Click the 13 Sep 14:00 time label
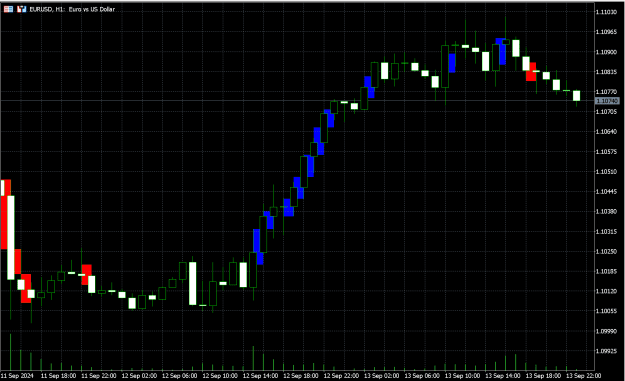 [503, 375]
